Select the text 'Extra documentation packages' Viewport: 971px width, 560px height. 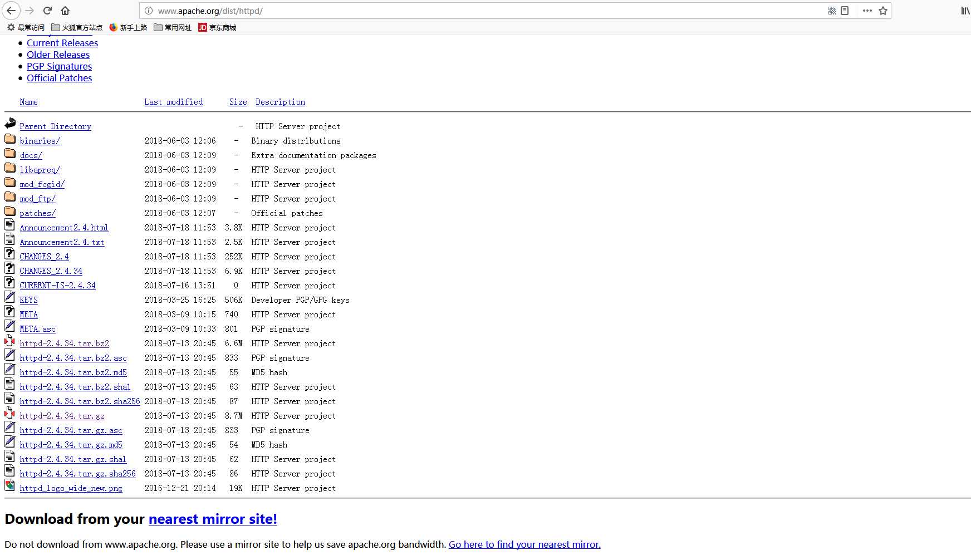314,155
